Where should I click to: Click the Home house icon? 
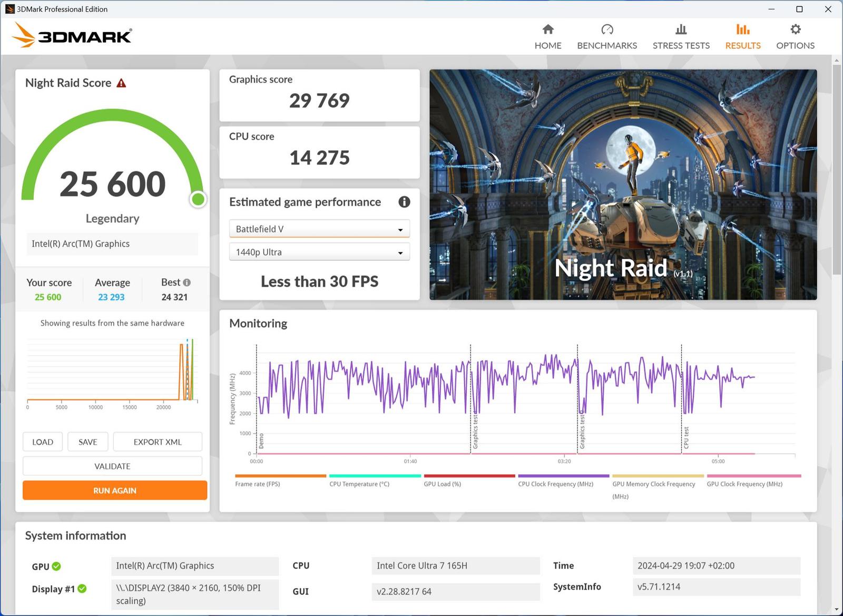(x=548, y=29)
